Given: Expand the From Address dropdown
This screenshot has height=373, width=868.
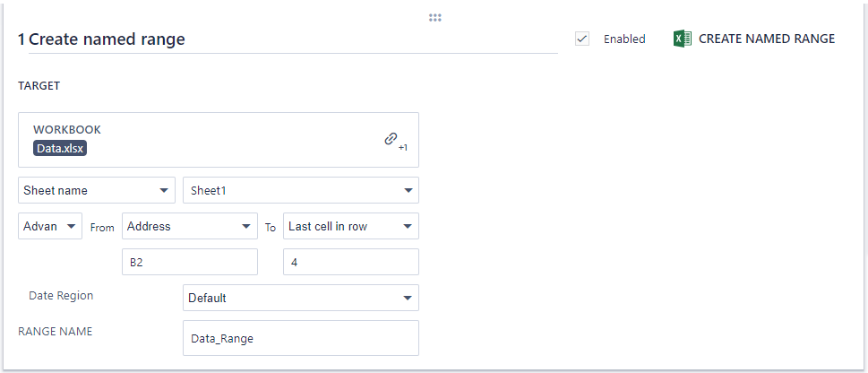Looking at the screenshot, I should tap(189, 226).
